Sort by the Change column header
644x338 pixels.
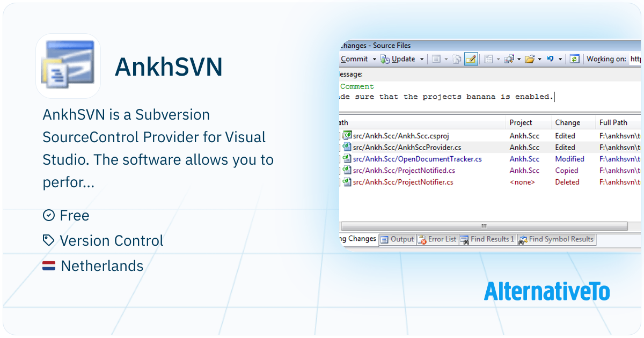573,122
